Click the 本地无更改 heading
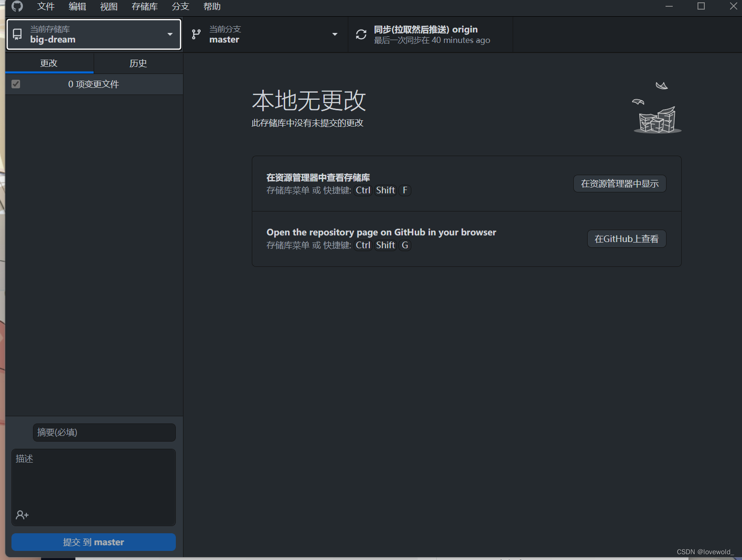Viewport: 742px width, 560px height. click(x=309, y=101)
